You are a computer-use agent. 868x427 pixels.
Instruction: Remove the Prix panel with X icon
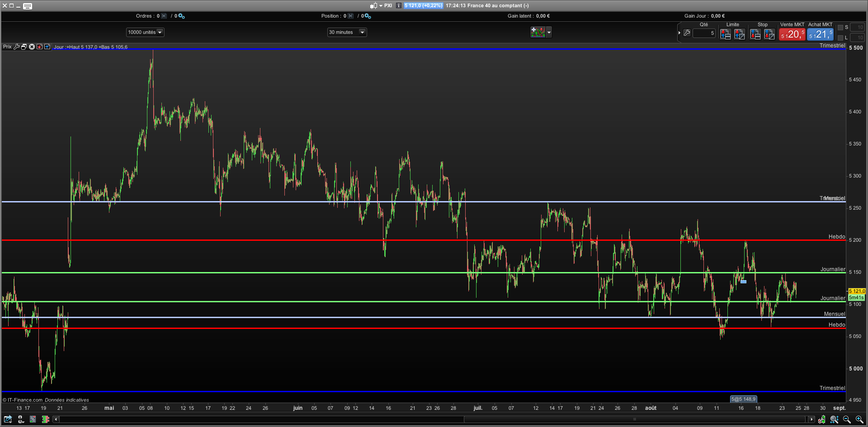[x=32, y=47]
